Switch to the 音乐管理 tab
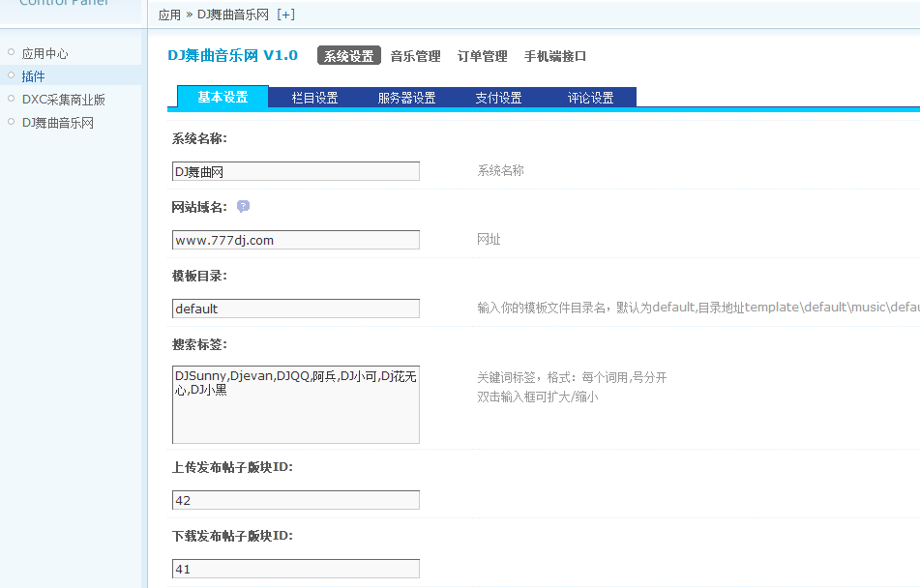920x588 pixels. 413,56
